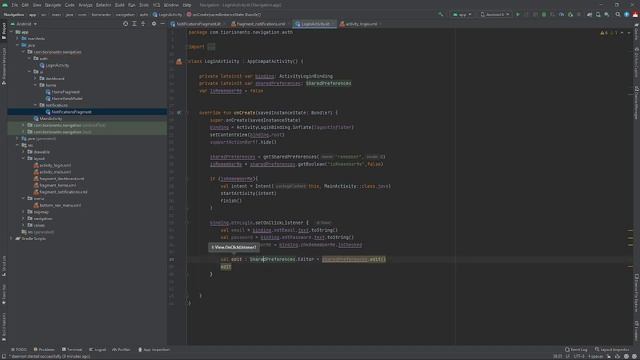Click the Run app play icon
This screenshot has width=640, height=360.
click(x=518, y=14)
